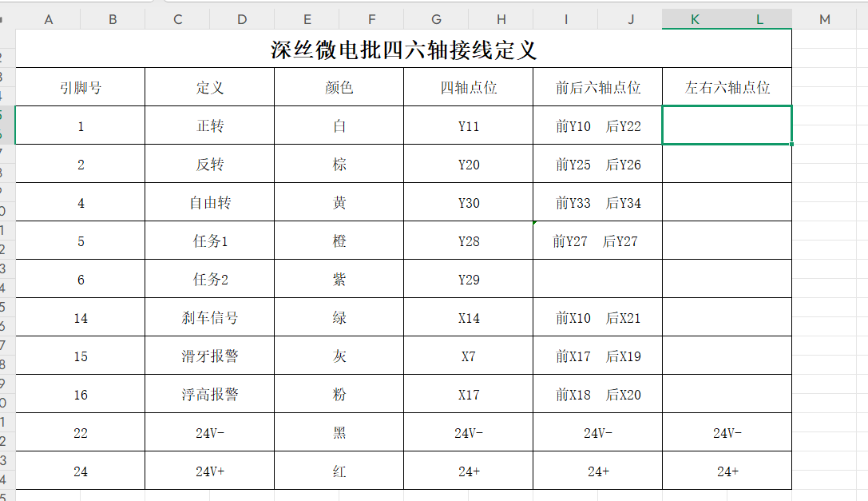Click the 任务2 cell
This screenshot has width=868, height=501.
210,279
